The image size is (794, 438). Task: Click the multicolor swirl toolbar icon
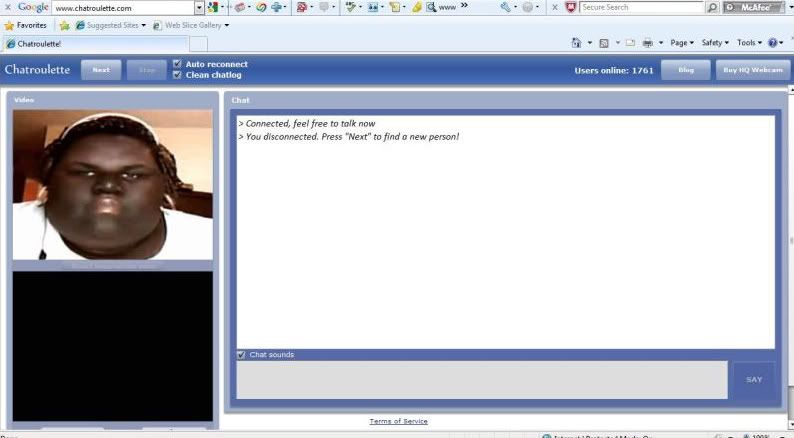coord(261,7)
